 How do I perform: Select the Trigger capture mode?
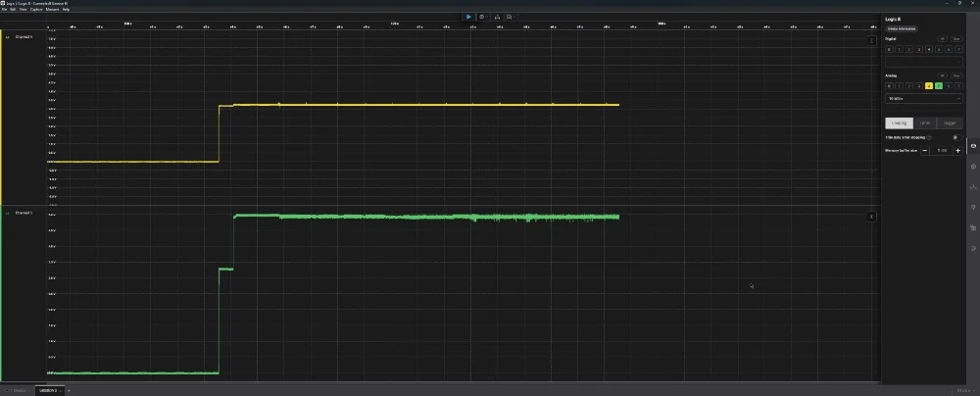950,123
